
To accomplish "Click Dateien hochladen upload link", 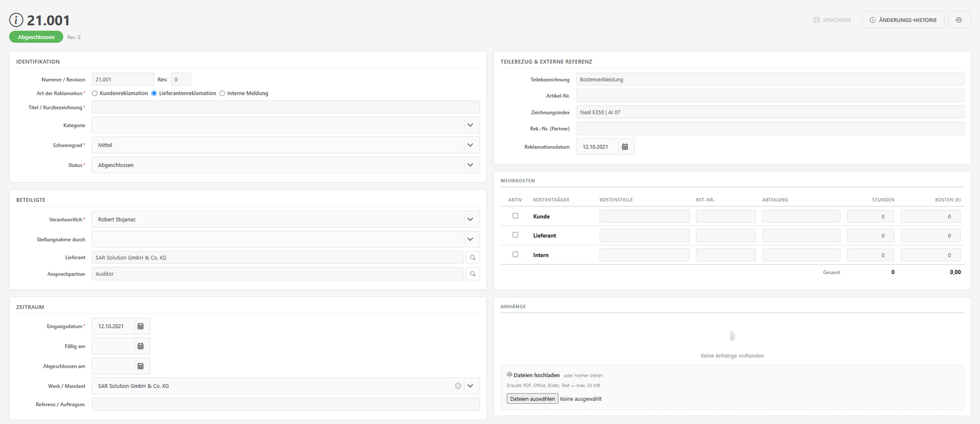I will (533, 375).
